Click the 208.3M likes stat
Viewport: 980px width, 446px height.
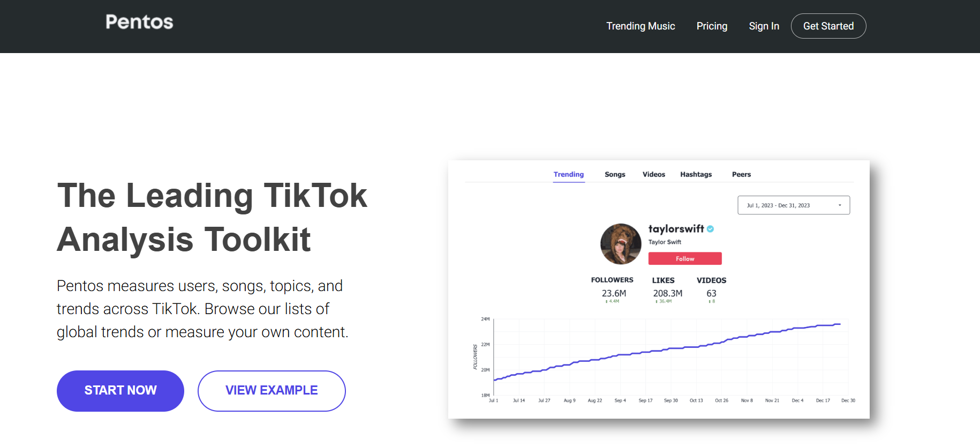tap(667, 293)
